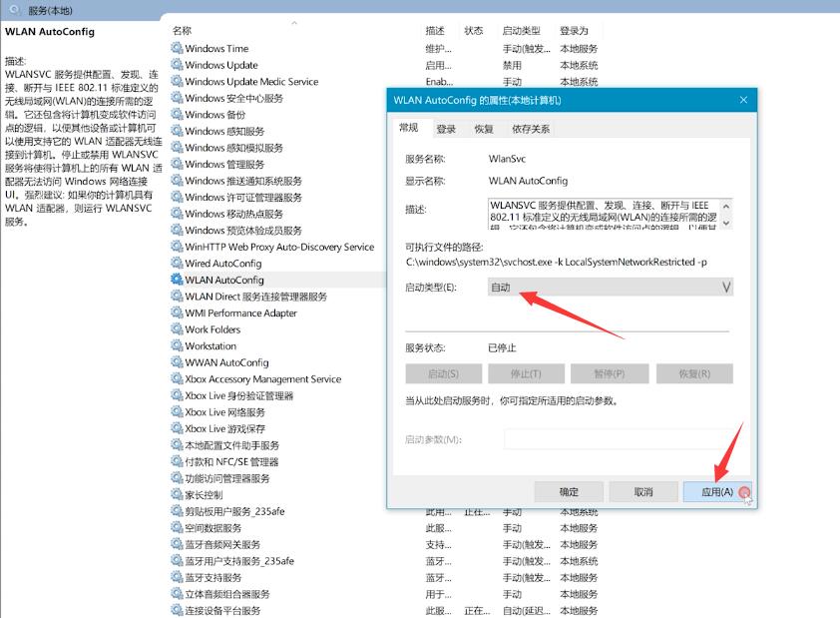Click the 停止(T) service button
Screen dimensions: 840x618
(526, 373)
